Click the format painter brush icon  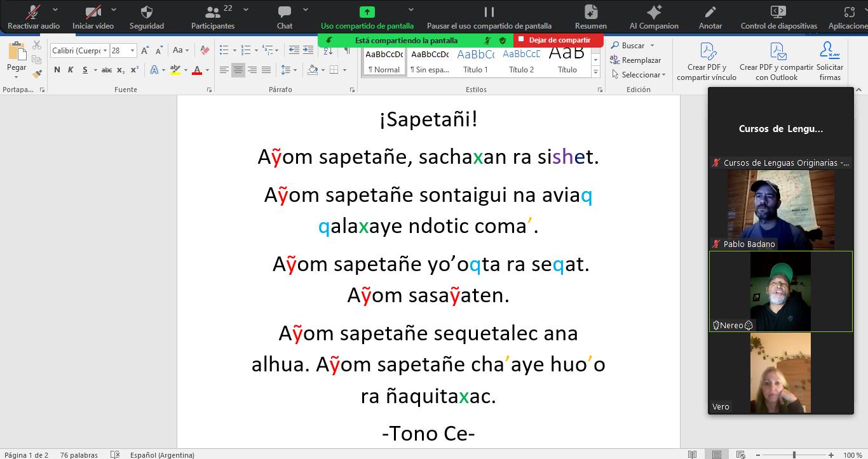pos(37,74)
